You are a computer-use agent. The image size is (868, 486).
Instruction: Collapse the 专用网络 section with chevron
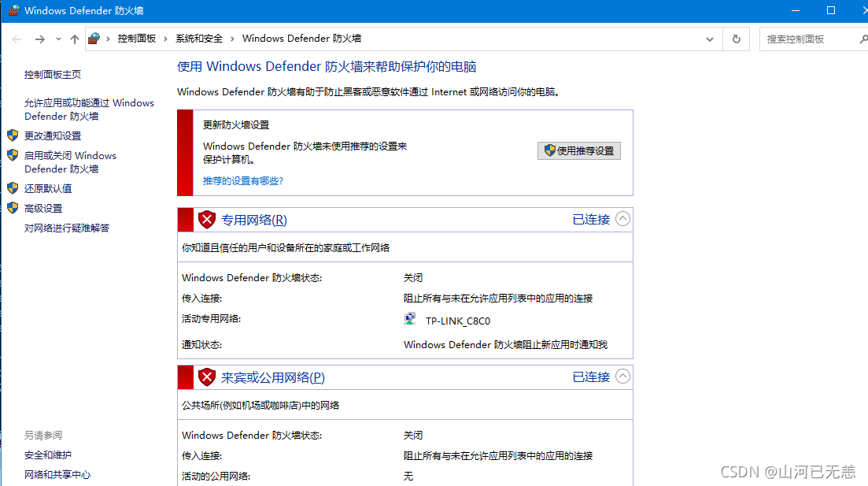pos(622,219)
